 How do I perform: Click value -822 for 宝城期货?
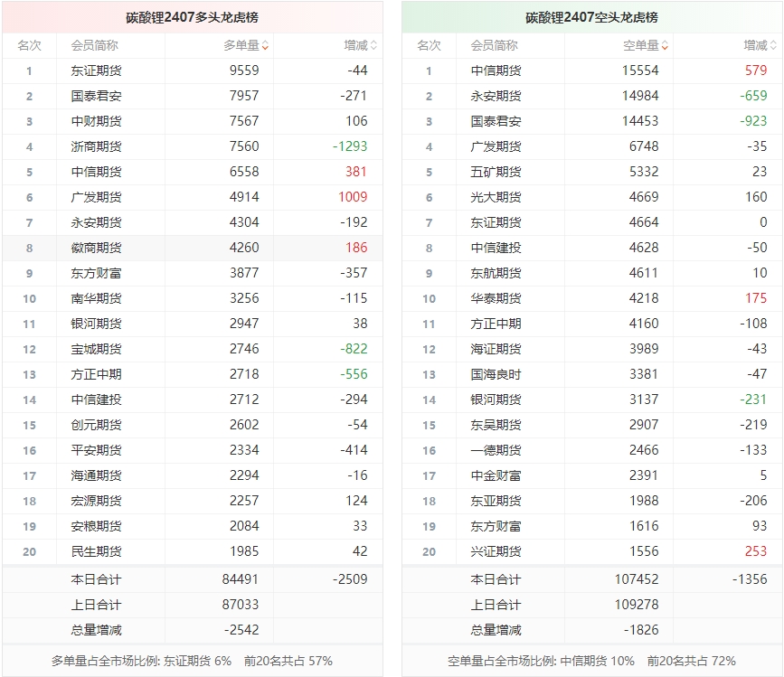354,349
